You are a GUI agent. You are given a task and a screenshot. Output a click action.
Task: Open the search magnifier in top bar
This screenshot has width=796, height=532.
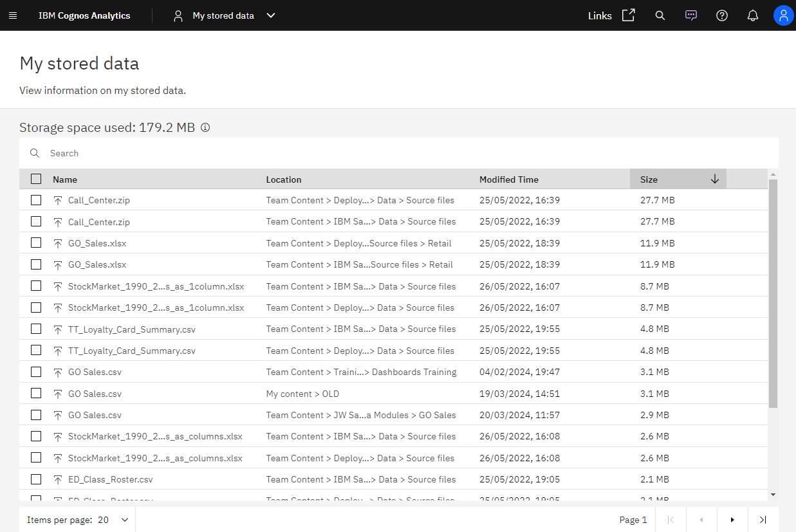[x=660, y=15]
